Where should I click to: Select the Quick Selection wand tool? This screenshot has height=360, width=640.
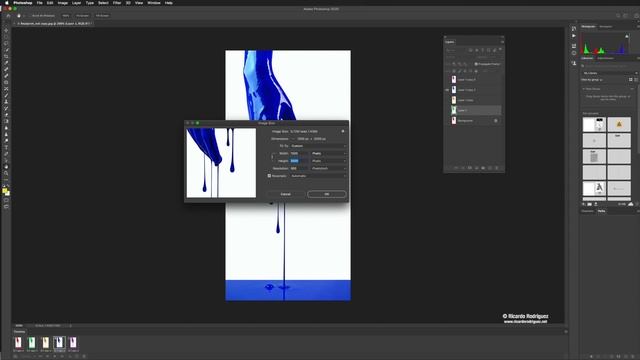(6, 50)
